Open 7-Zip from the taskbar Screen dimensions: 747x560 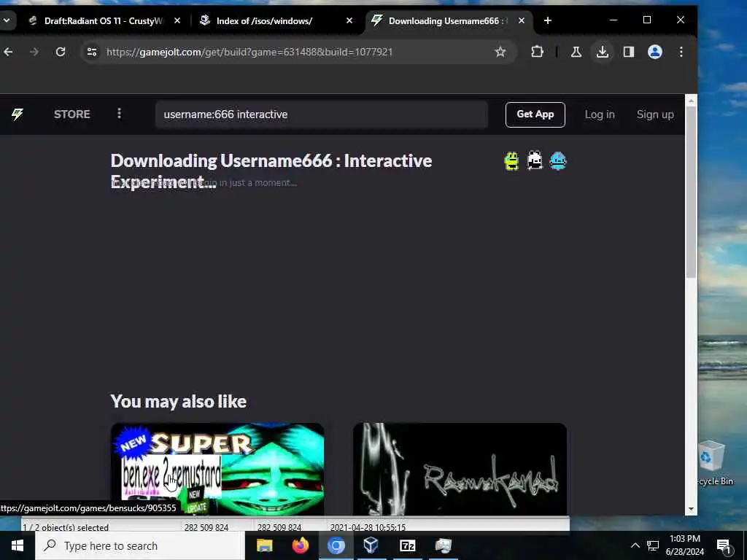(407, 545)
